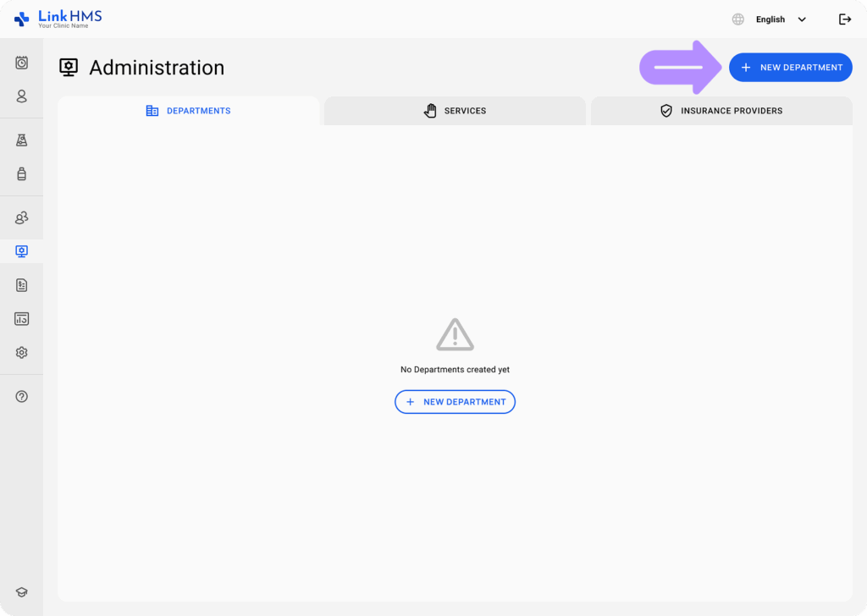Click the chevron beside English
The width and height of the screenshot is (867, 616).
click(802, 19)
